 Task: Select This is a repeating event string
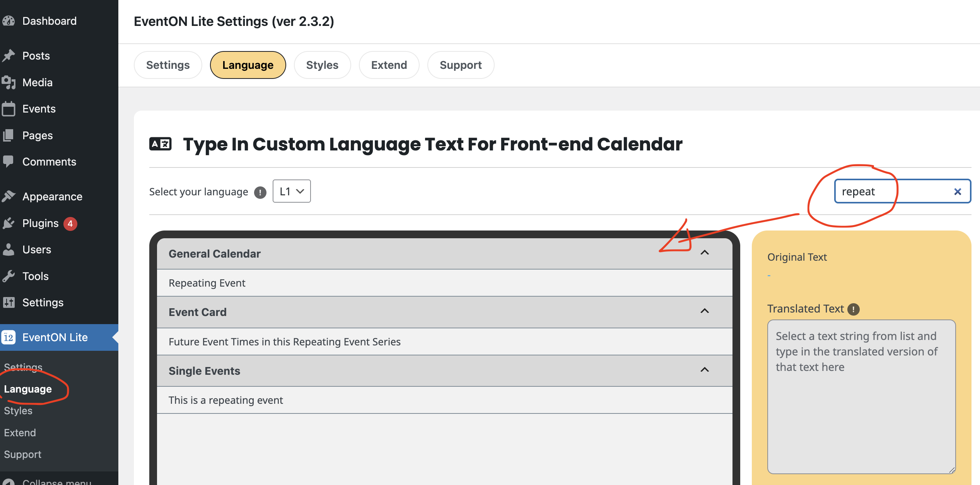tap(445, 400)
